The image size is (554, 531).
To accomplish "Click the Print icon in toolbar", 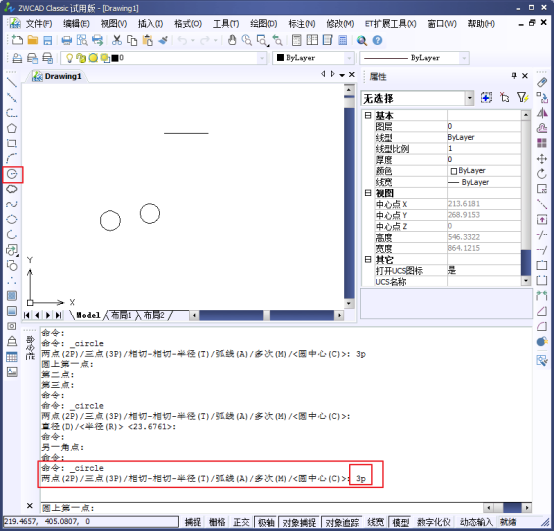I will coord(66,40).
